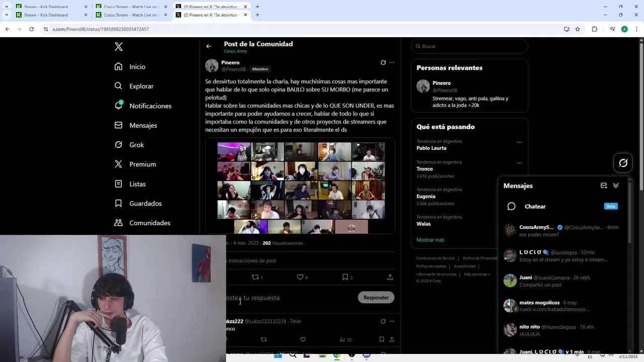View site information icon in address bar
Image resolution: width=644 pixels, height=362 pixels.
pyautogui.click(x=46, y=29)
